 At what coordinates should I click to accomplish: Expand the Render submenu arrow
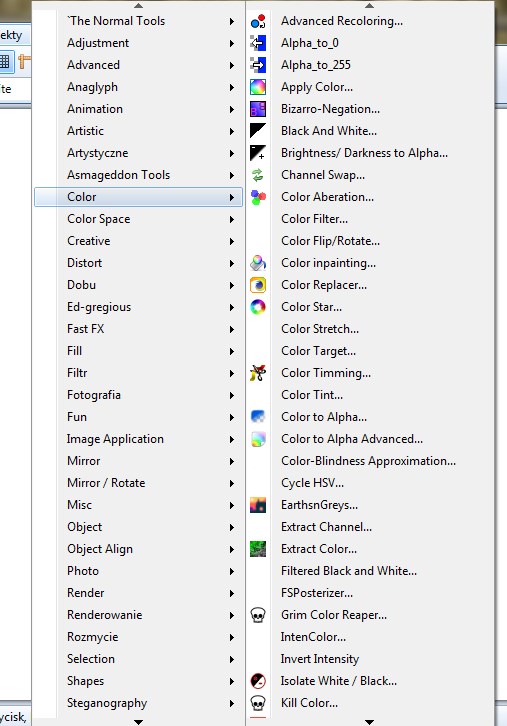pyautogui.click(x=232, y=594)
